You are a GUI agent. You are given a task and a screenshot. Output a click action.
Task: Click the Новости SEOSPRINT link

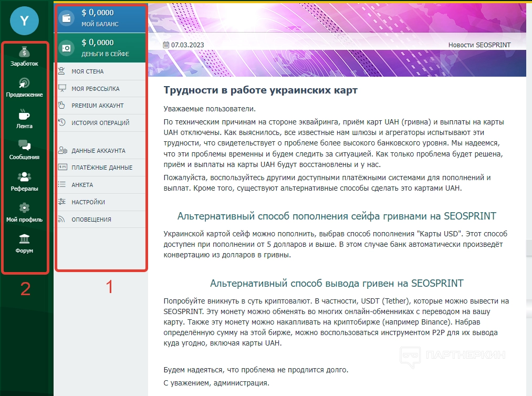[479, 45]
